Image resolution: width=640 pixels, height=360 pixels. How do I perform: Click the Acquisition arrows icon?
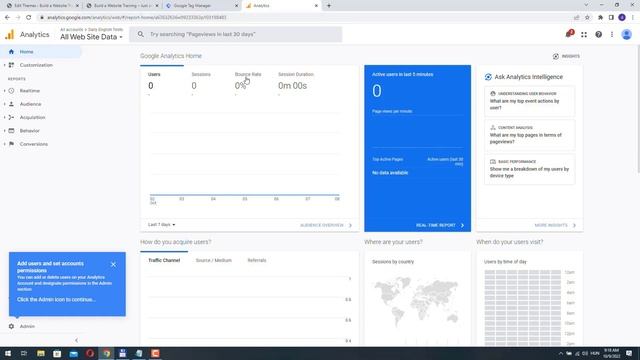11,118
